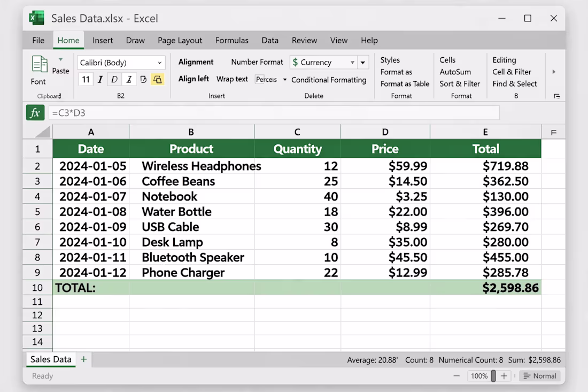The image size is (588, 392).
Task: Select the Normal view button
Action: [540, 376]
